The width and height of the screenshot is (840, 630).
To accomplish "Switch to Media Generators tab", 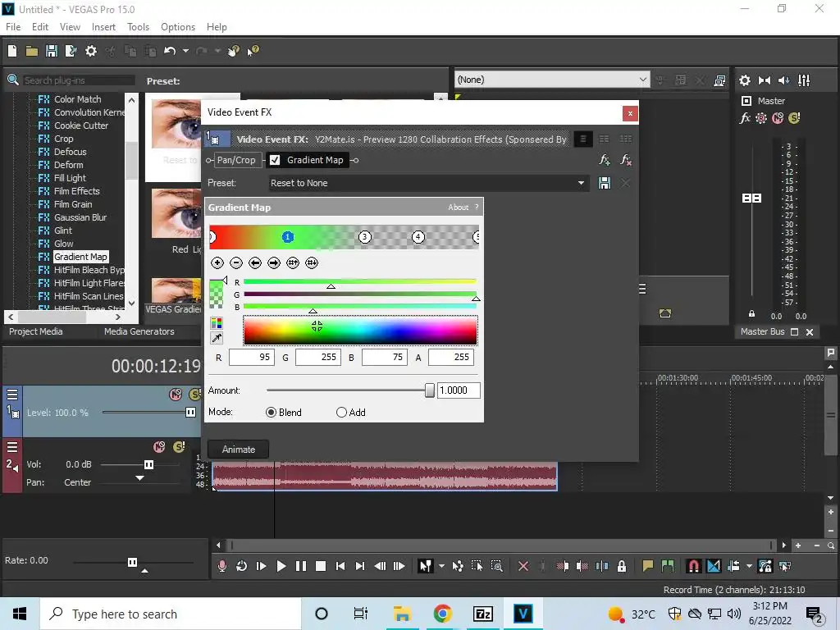I will (139, 331).
